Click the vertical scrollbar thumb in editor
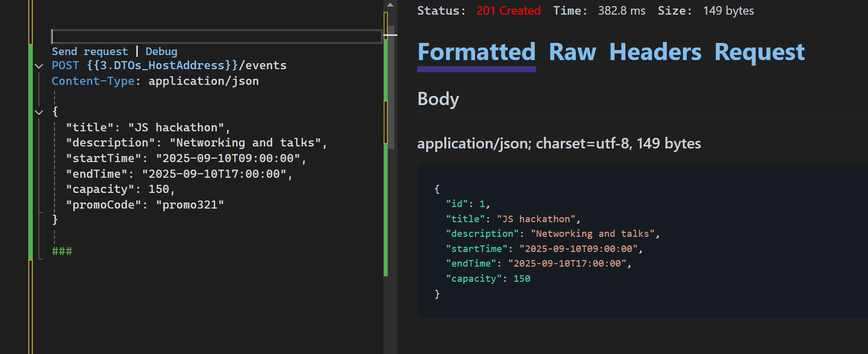This screenshot has height=354, width=868. click(x=391, y=87)
